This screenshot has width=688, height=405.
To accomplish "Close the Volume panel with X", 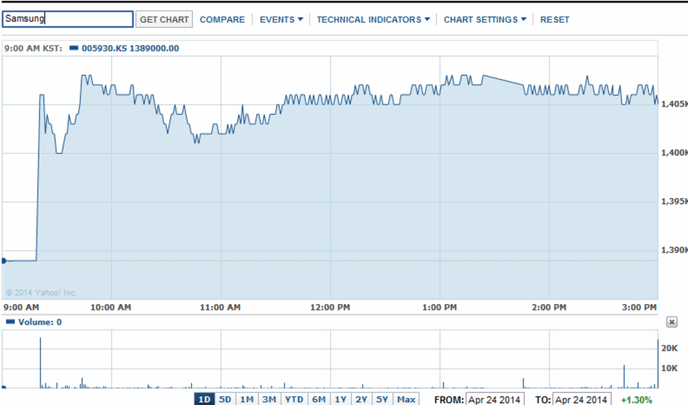I will 671,322.
